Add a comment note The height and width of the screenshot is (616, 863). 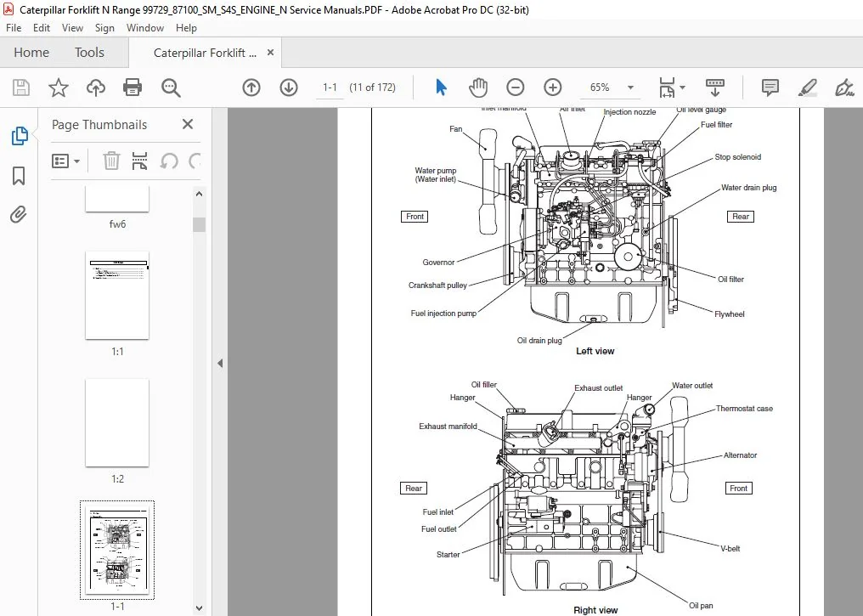tap(770, 88)
